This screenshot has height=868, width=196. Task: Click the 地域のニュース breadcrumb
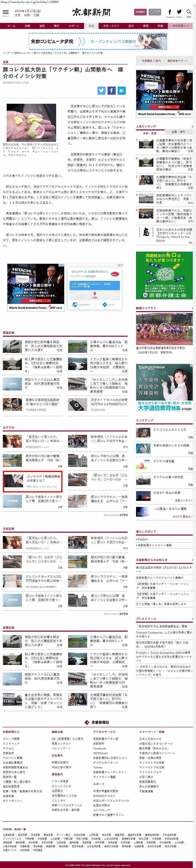coord(22,53)
